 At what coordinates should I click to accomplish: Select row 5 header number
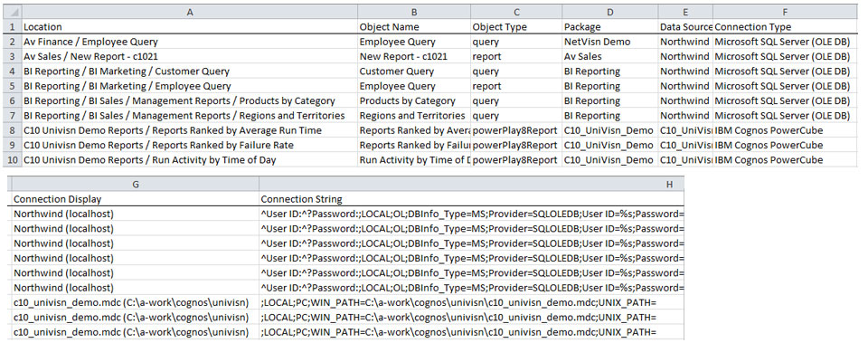click(x=12, y=86)
